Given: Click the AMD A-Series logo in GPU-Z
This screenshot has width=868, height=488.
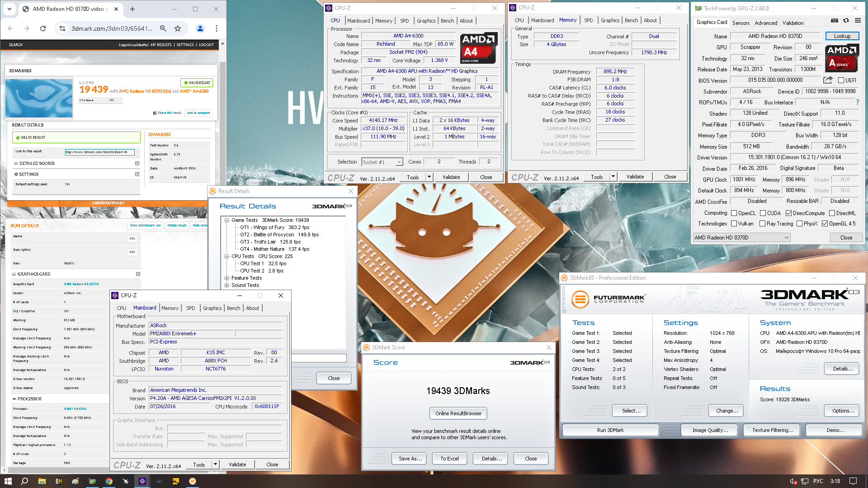Looking at the screenshot, I should [842, 58].
